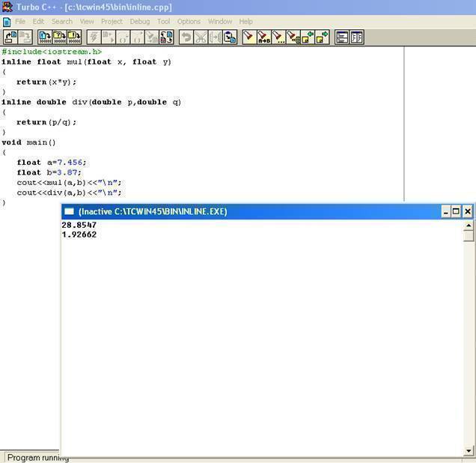The height and width of the screenshot is (463, 476).
Task: Open the File menu
Action: click(x=20, y=22)
